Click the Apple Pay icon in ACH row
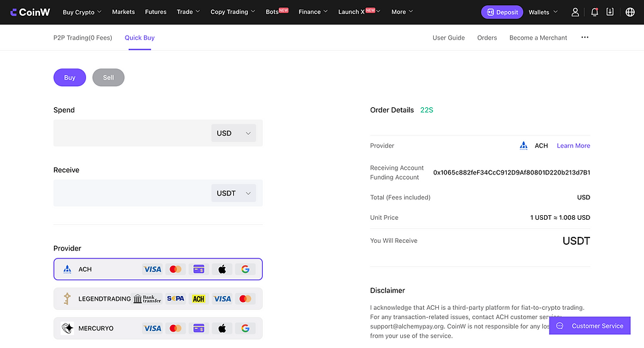The image size is (644, 348). pyautogui.click(x=222, y=269)
